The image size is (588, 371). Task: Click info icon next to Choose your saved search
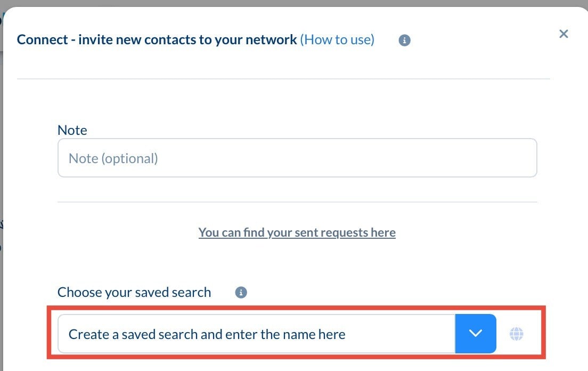click(241, 293)
